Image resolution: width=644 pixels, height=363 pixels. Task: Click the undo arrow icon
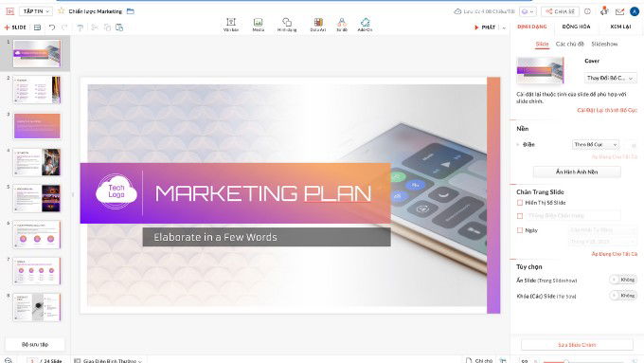52,27
